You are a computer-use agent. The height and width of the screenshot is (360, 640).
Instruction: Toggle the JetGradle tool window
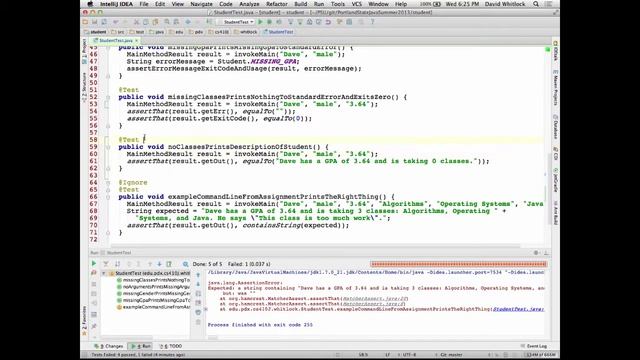556,180
